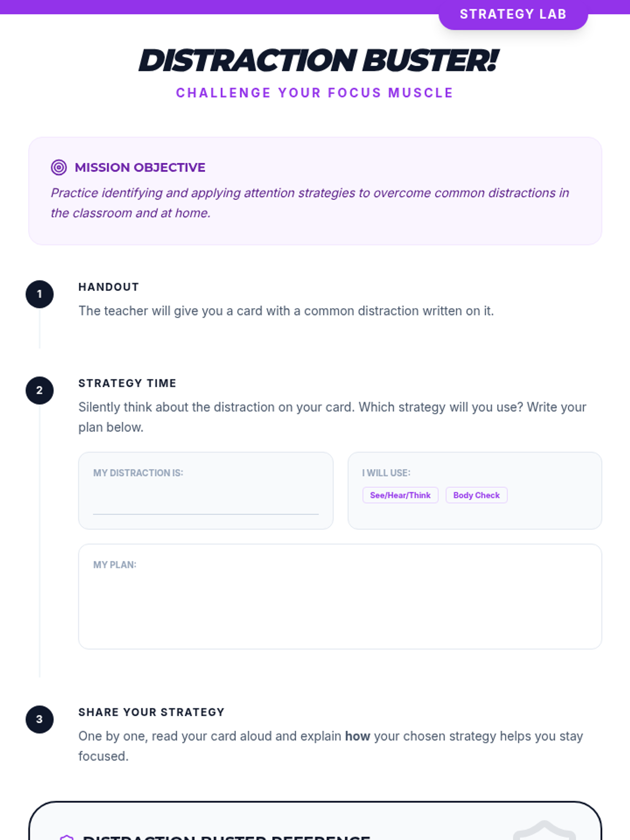Click the step 1 number circle
This screenshot has height=840, width=630.
tap(39, 295)
